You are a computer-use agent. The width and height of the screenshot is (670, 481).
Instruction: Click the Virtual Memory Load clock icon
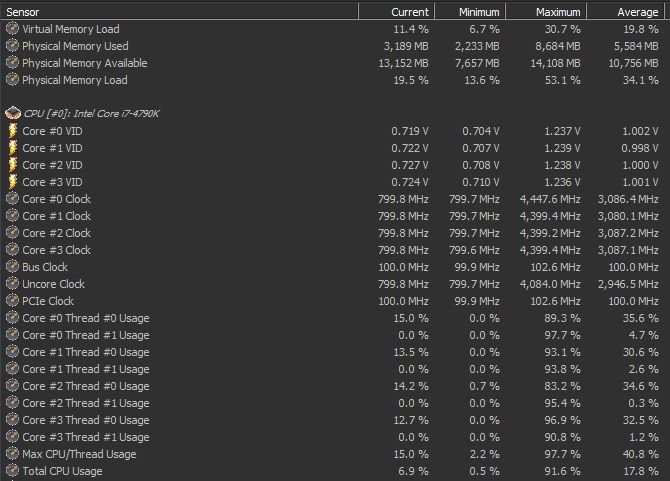tap(12, 29)
